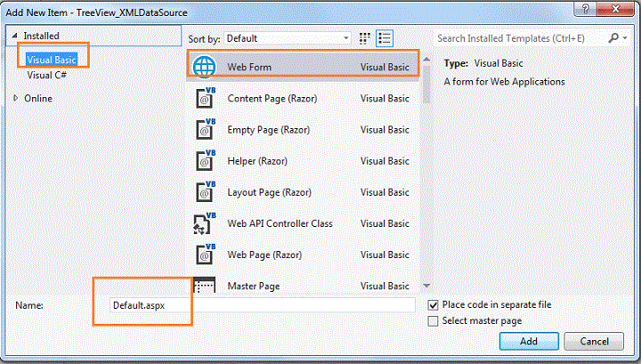This screenshot has height=364, width=641.
Task: Select Visual Basic in Installed tree
Action: pos(52,60)
